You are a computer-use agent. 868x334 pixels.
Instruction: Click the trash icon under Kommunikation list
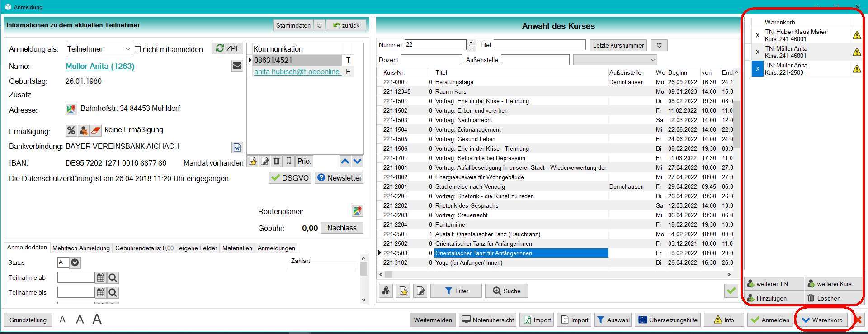(x=277, y=161)
